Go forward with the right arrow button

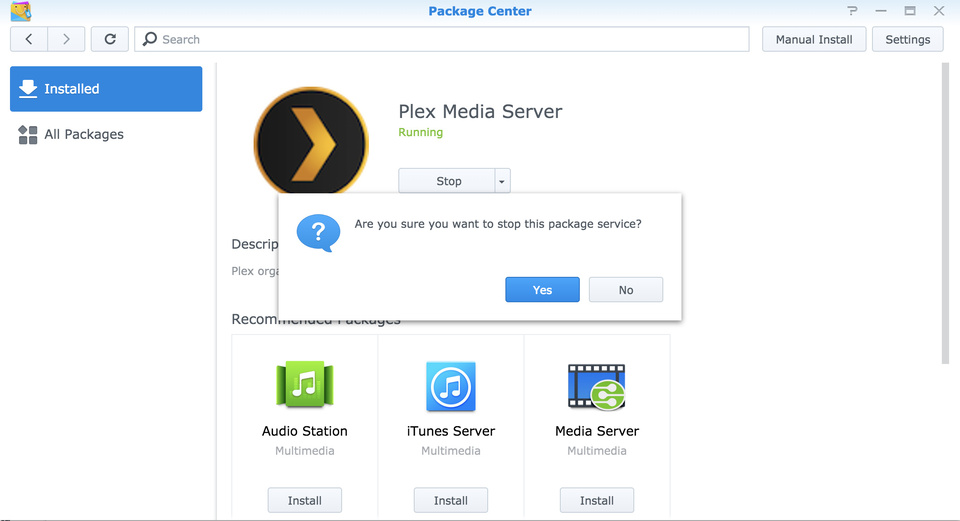click(x=66, y=39)
